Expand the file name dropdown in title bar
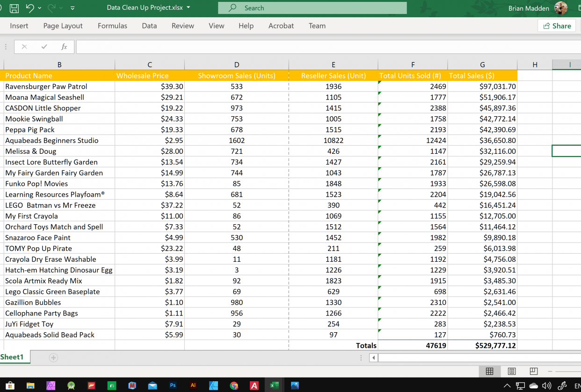Viewport: 581px width, 392px height. coord(189,8)
